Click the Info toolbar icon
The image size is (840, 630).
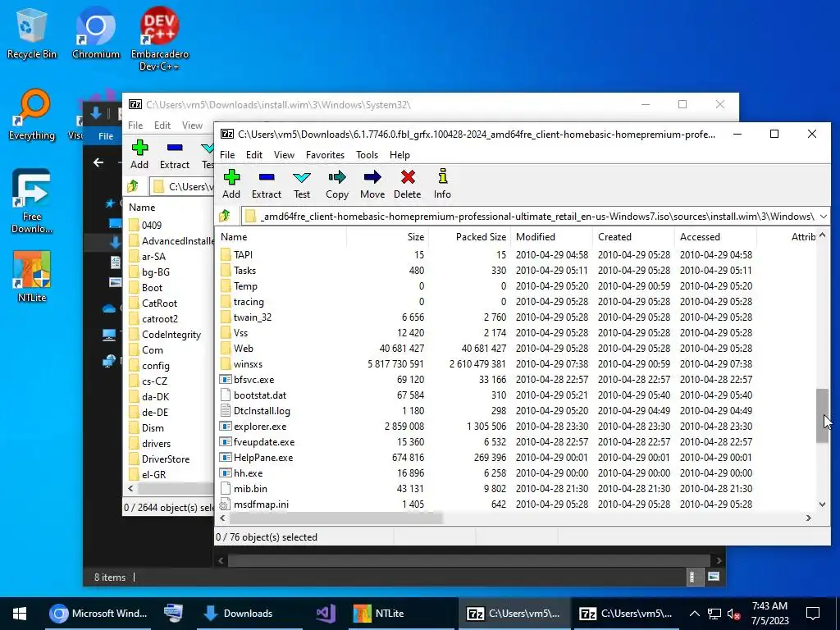[x=442, y=185]
